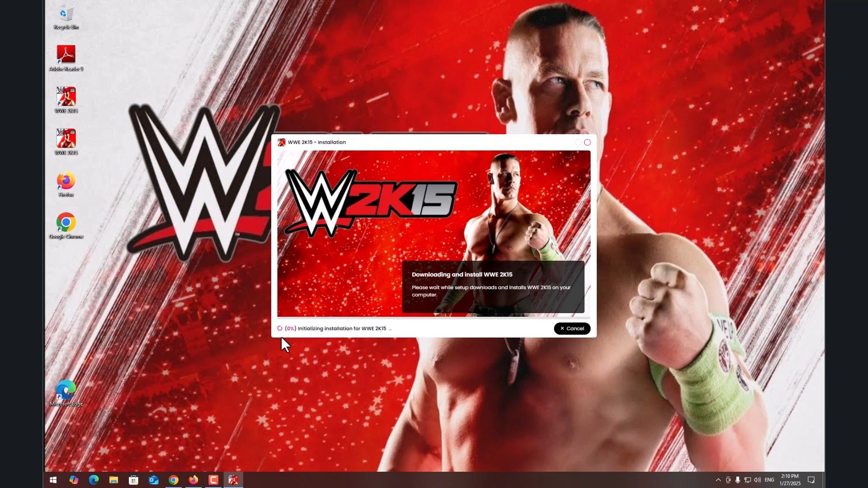Click the installer's thin progress bar
This screenshot has height=488, width=868.
pyautogui.click(x=434, y=318)
